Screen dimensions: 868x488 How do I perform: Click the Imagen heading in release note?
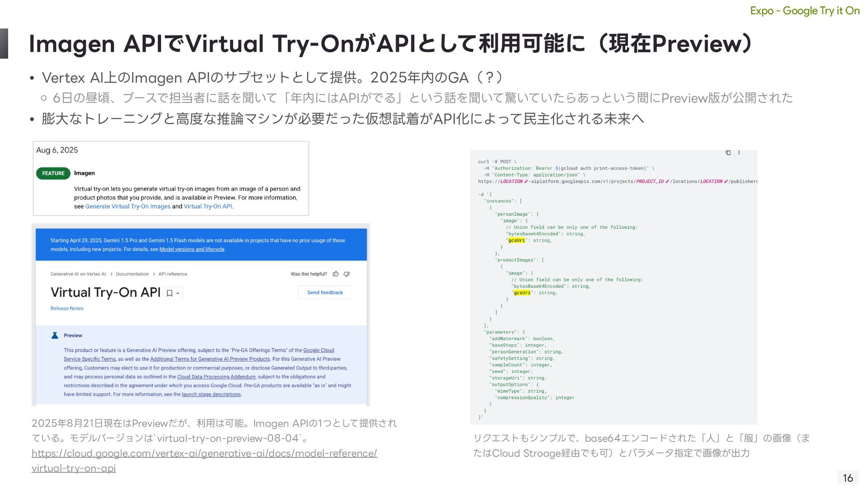coord(85,173)
